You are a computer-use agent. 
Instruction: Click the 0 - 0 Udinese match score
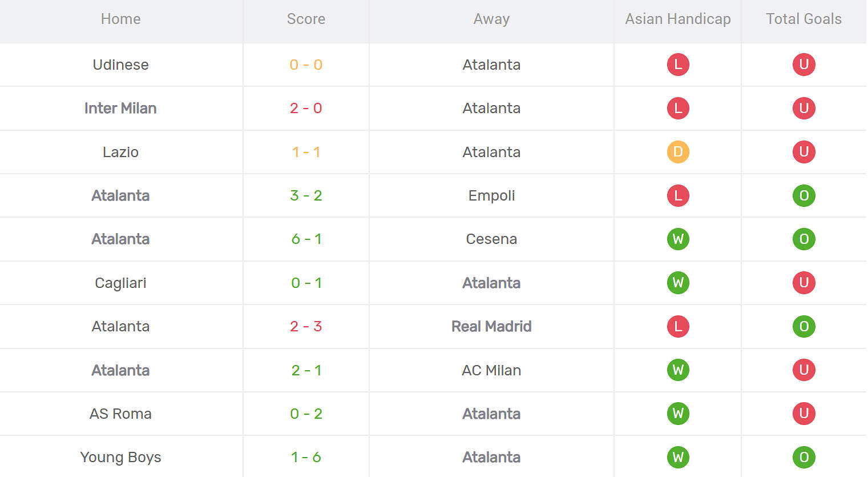[306, 65]
